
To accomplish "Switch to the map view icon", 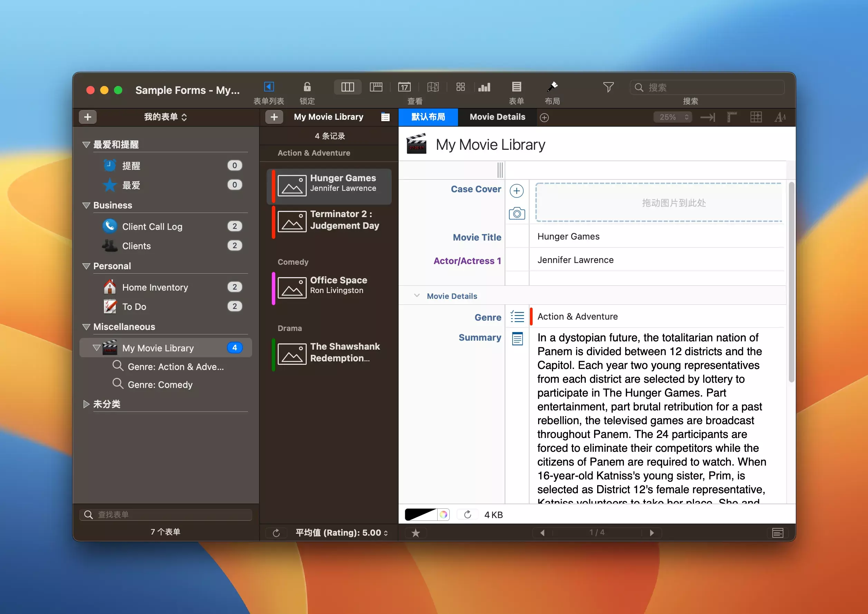I will (x=433, y=87).
